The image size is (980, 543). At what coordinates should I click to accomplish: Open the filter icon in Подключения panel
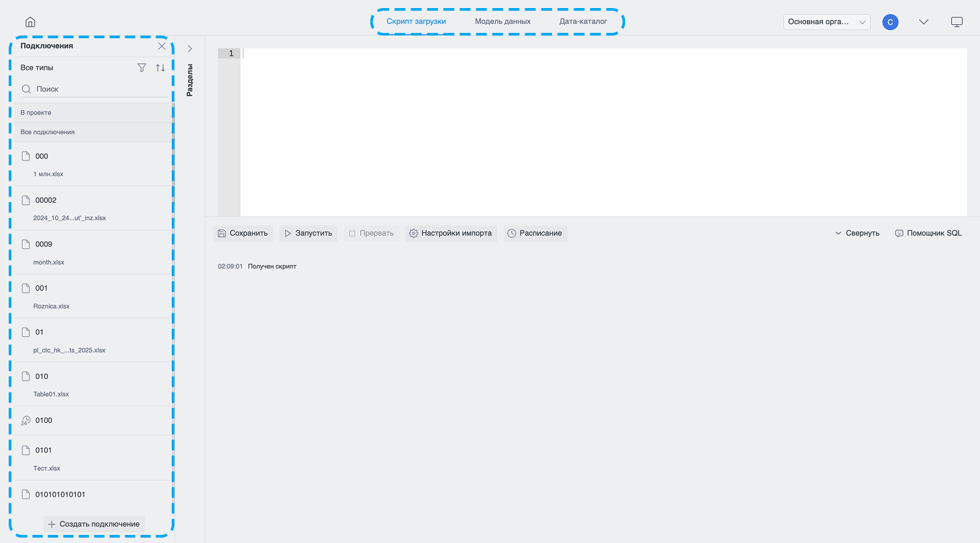coord(142,68)
